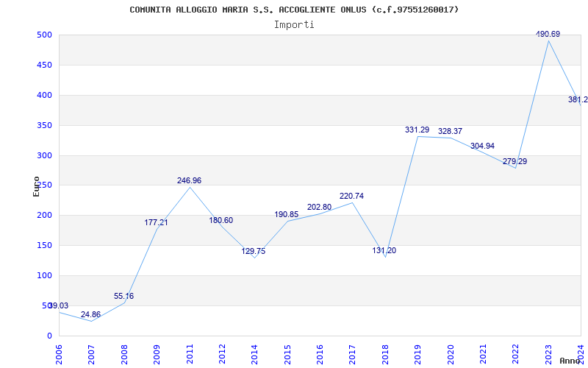Screen dimensions: 588x368
Task: Select the 331.29 value label
Action: coord(417,130)
